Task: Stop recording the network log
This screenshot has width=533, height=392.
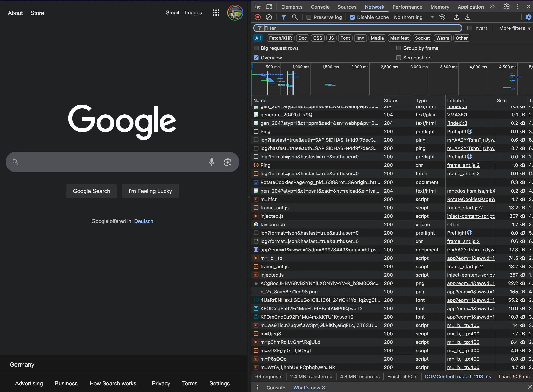Action: click(x=258, y=17)
